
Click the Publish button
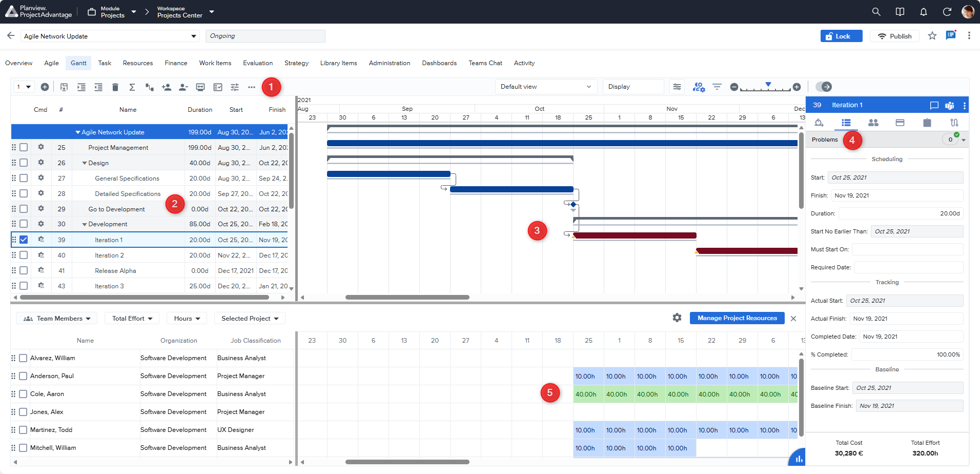894,36
